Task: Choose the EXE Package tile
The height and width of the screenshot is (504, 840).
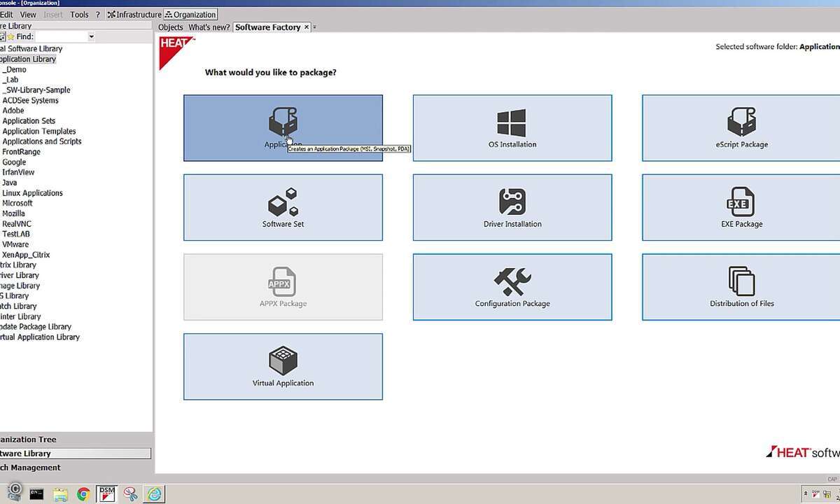Action: (x=741, y=207)
